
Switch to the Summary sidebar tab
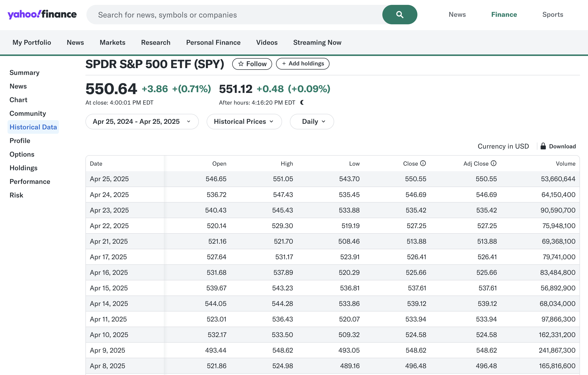pos(24,72)
